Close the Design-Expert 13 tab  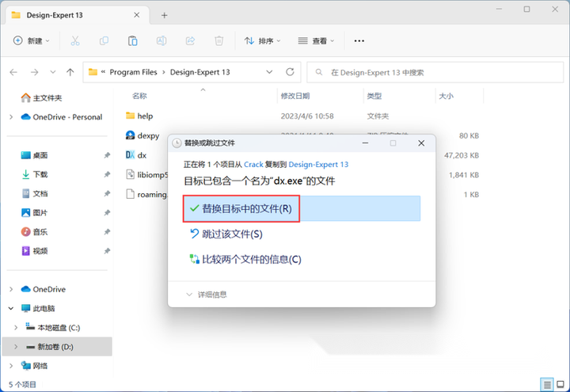click(x=137, y=15)
